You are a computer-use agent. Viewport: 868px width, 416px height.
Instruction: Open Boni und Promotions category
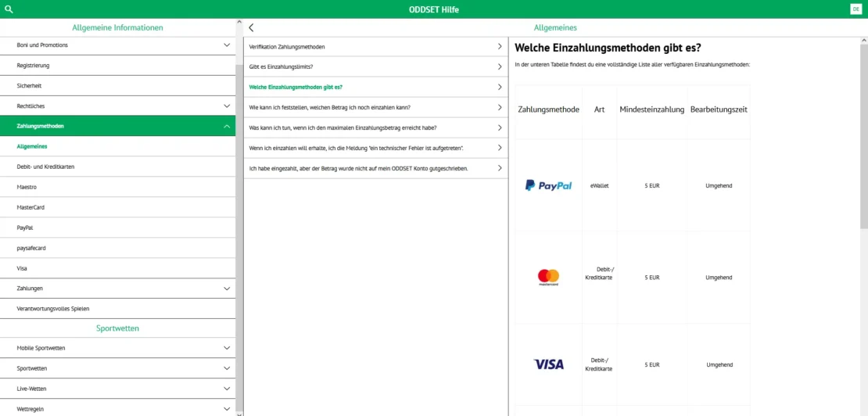pyautogui.click(x=117, y=45)
